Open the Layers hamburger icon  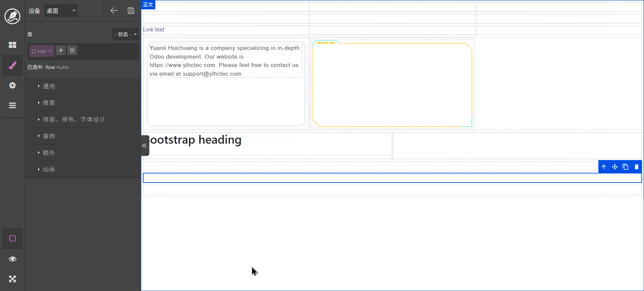[12, 105]
